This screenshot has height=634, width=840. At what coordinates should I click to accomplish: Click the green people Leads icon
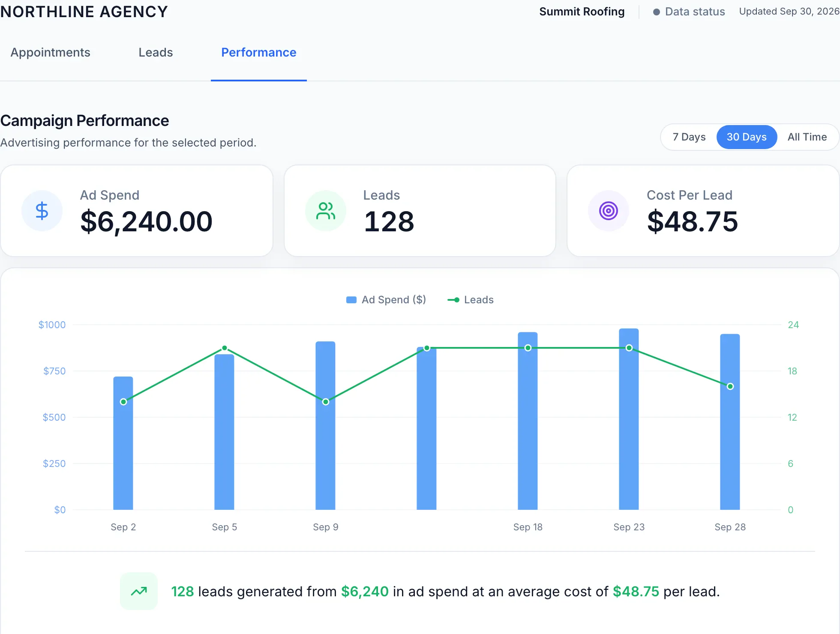click(326, 211)
